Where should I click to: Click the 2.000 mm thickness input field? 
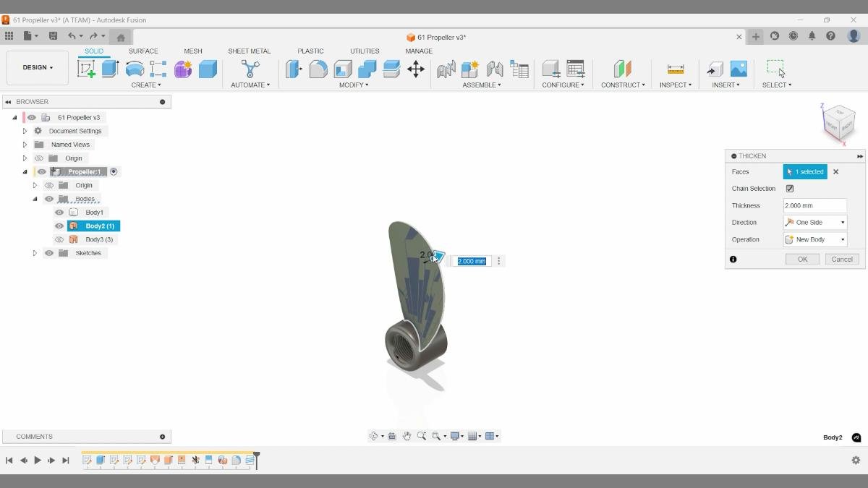814,205
